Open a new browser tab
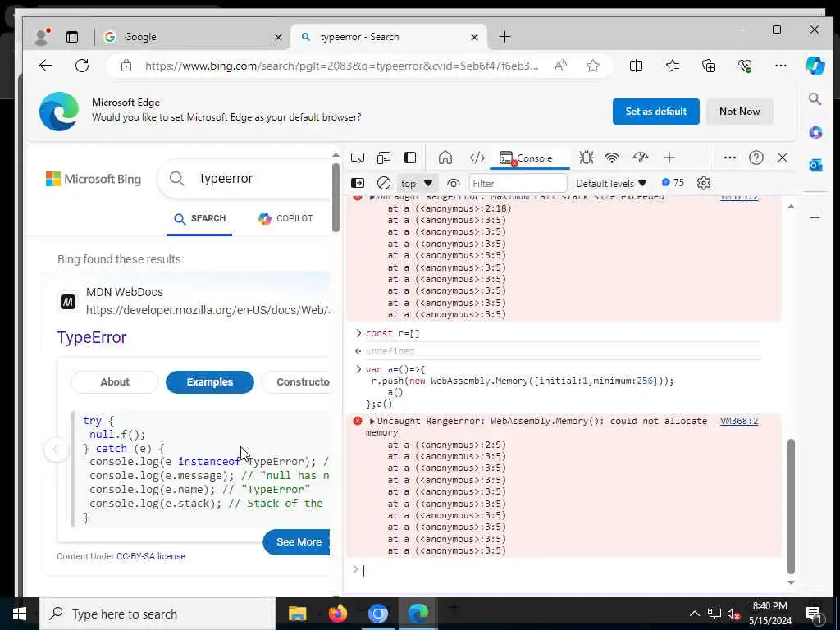The image size is (840, 630). [x=504, y=37]
